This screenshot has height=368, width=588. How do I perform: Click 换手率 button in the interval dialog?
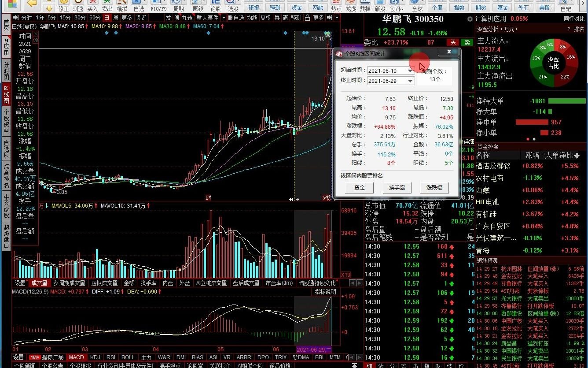click(397, 188)
